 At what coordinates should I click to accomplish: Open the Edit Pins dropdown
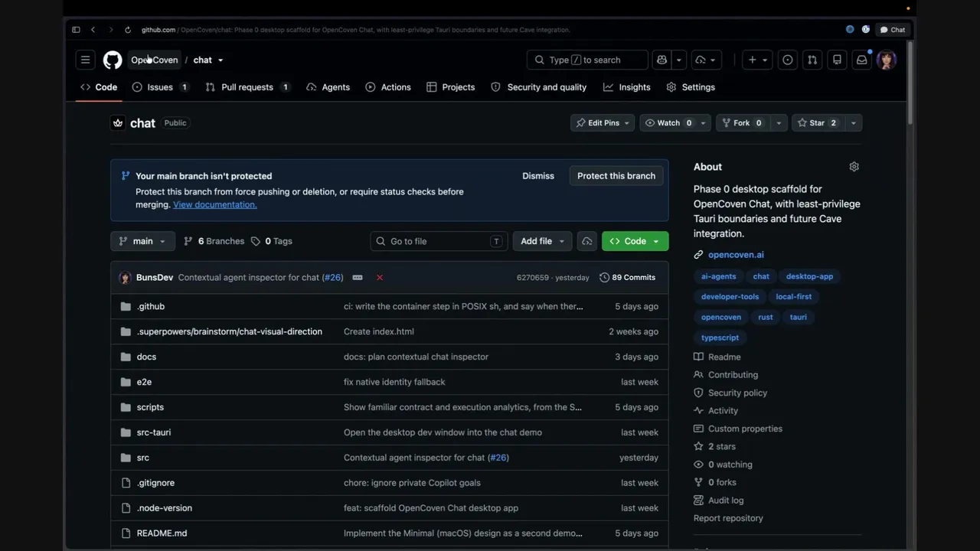click(x=603, y=123)
